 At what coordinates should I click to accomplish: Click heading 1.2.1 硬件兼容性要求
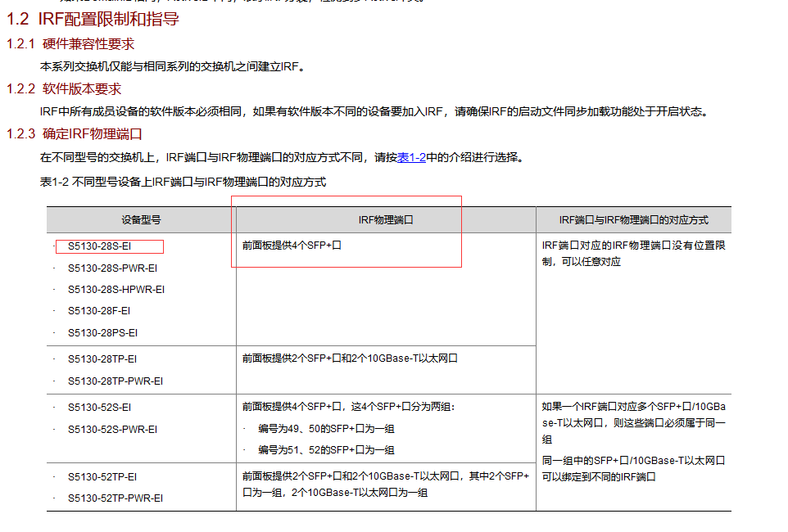(x=70, y=44)
